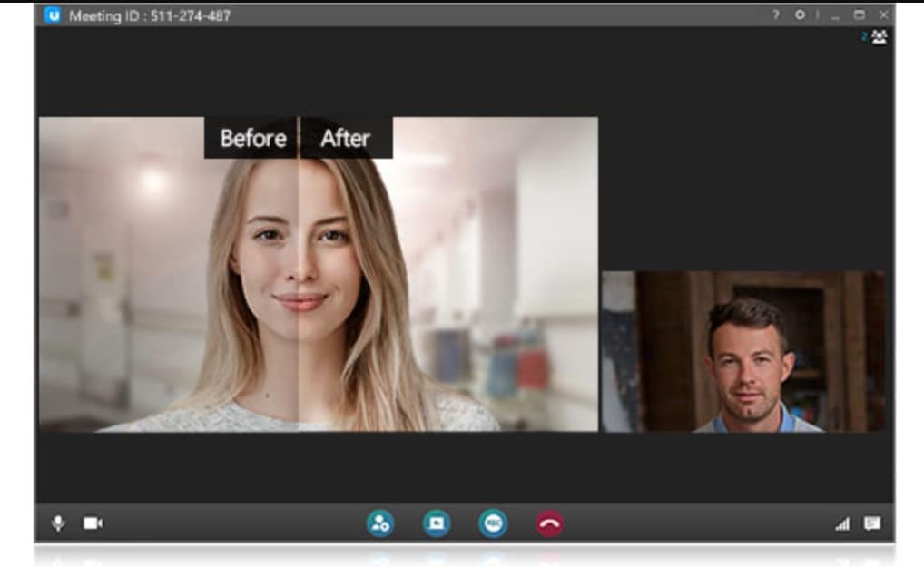
Task: Close the meeting window
Action: click(x=883, y=15)
